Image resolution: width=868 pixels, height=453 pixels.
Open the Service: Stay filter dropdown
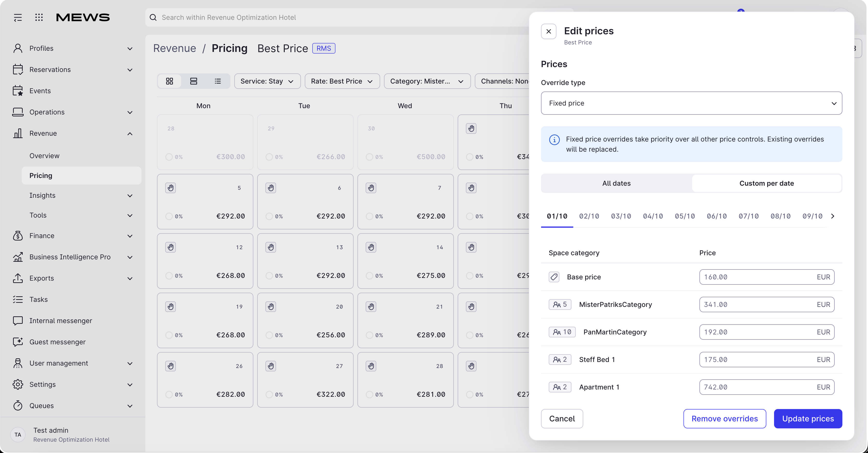[267, 81]
